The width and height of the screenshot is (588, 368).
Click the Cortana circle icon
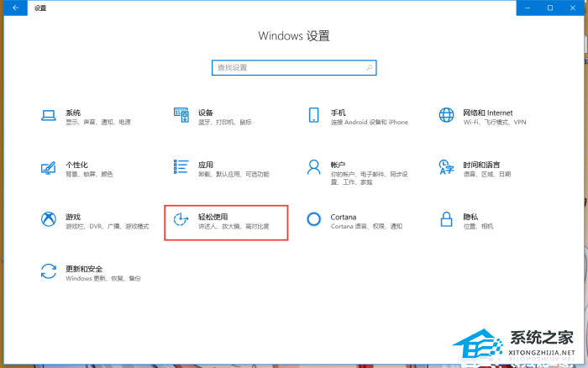click(313, 219)
